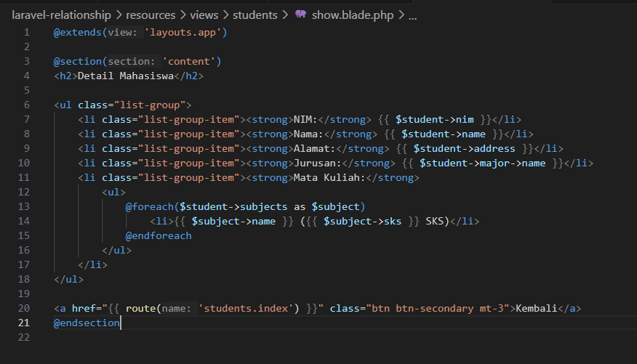This screenshot has width=637, height=364.
Task: Click the 'students.index' route string
Action: click(x=249, y=308)
